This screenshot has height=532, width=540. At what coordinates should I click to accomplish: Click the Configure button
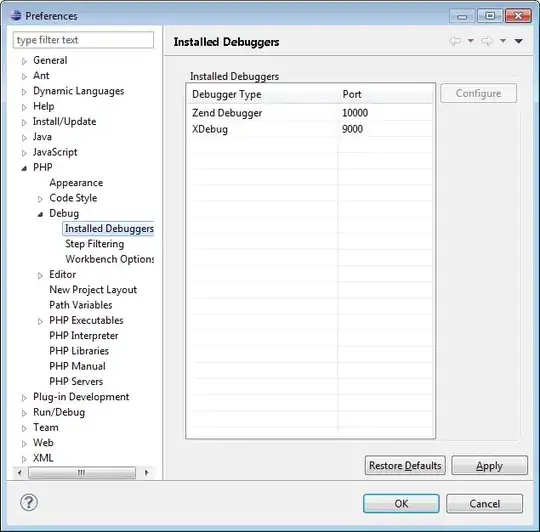(478, 93)
